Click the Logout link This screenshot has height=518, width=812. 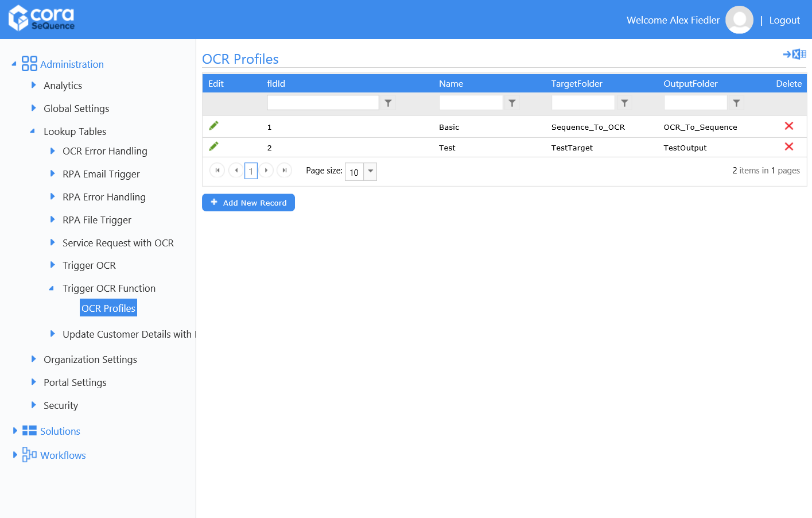pyautogui.click(x=784, y=20)
